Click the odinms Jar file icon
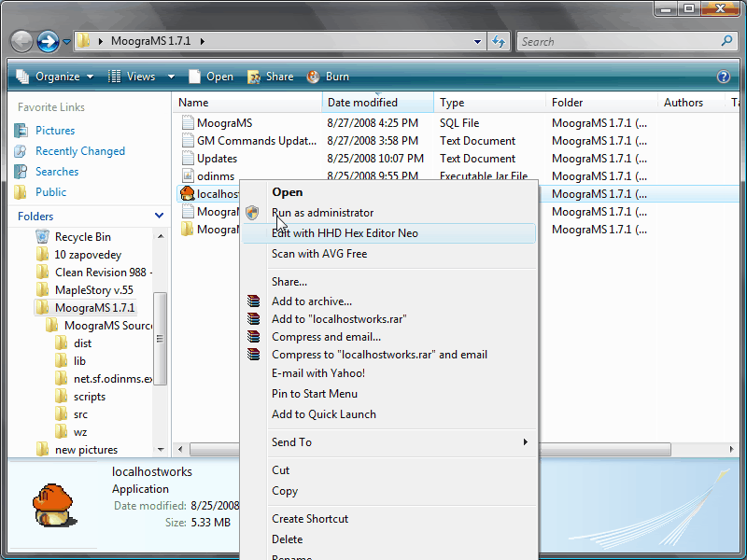Image resolution: width=747 pixels, height=560 pixels. click(188, 176)
